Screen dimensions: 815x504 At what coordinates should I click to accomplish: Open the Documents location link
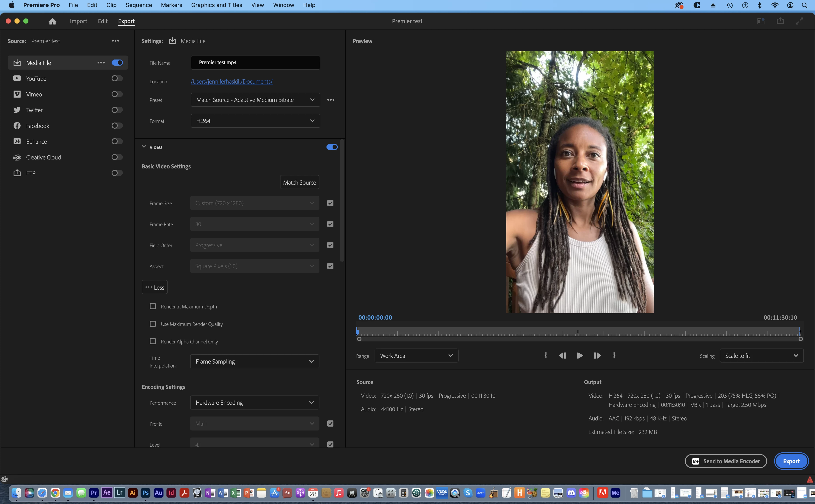click(x=232, y=82)
